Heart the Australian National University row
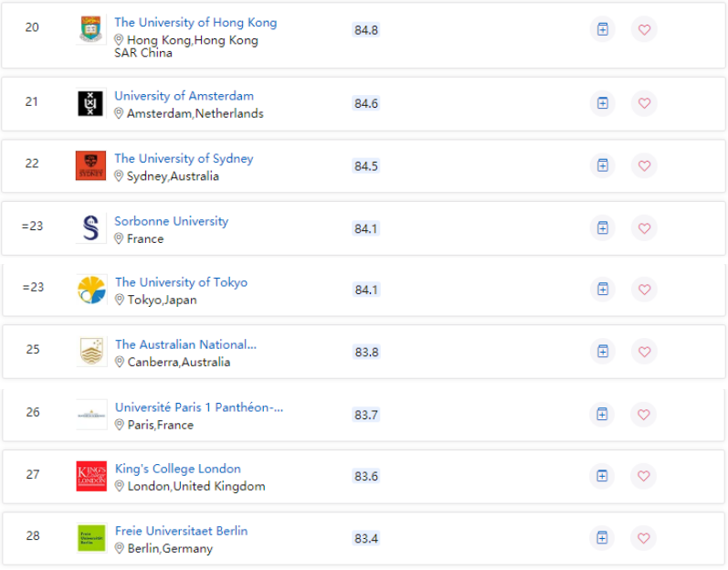 [644, 351]
